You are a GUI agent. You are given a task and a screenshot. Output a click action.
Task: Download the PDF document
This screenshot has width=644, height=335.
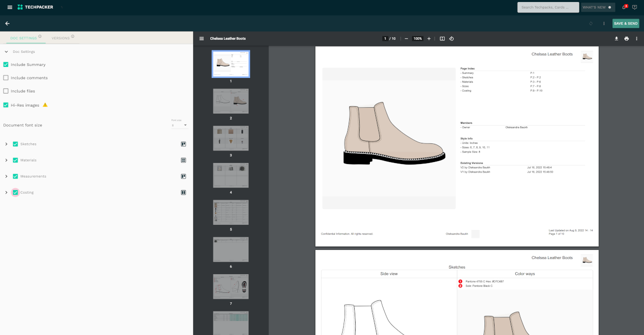[616, 39]
